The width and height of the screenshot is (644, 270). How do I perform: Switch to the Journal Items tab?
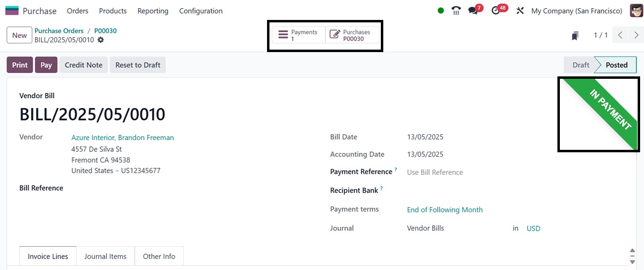click(105, 256)
